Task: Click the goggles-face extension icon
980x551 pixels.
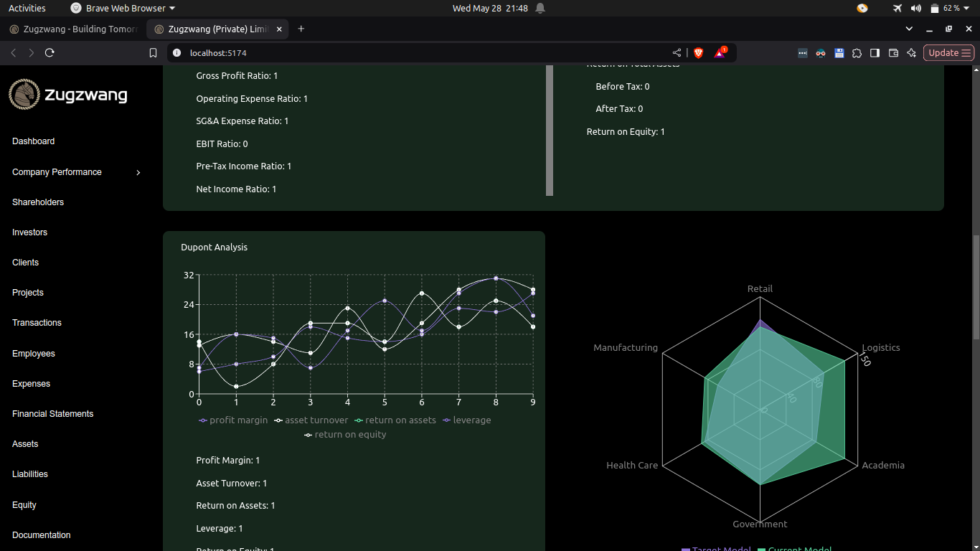Action: [821, 52]
